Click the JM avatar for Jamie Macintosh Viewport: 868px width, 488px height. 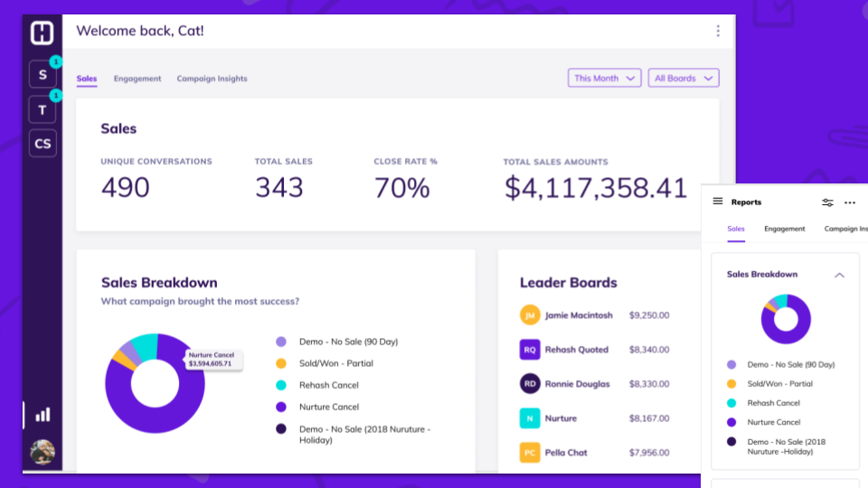[x=530, y=315]
